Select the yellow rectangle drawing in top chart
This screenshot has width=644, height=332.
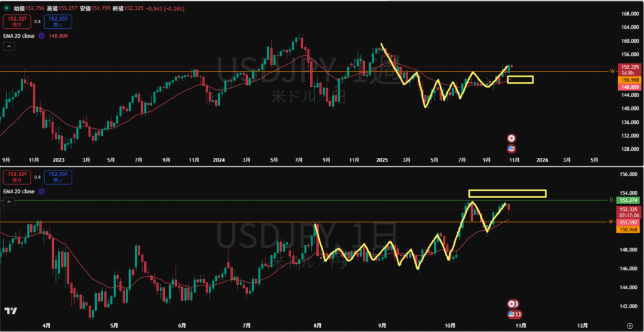[520, 80]
